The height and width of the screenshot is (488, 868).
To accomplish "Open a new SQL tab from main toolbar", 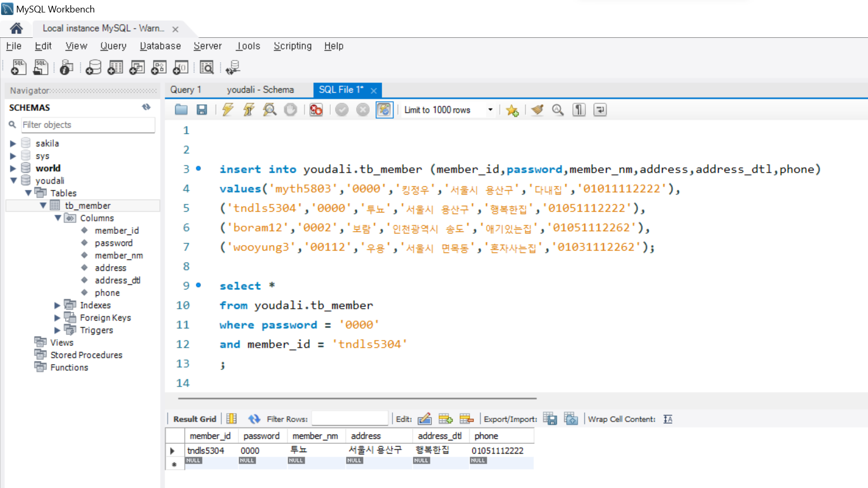I will click(19, 67).
